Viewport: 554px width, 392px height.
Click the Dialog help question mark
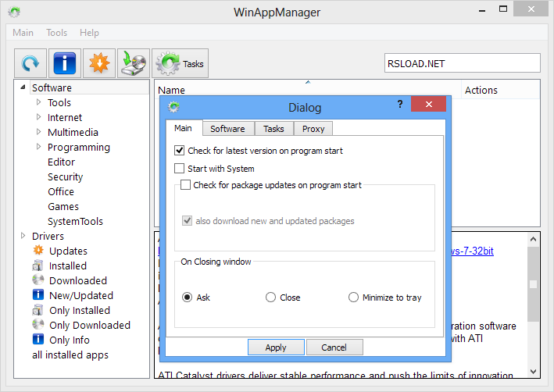(400, 104)
